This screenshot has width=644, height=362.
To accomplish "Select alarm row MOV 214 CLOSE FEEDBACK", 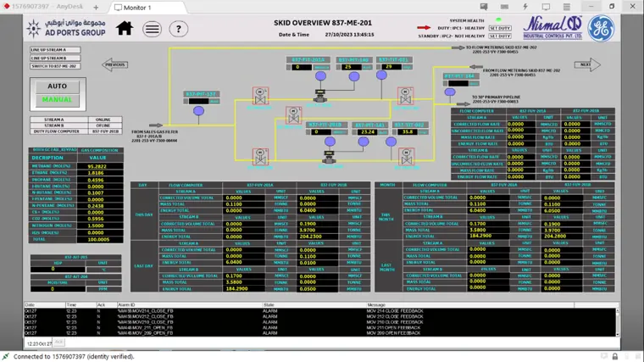I will tap(319, 311).
